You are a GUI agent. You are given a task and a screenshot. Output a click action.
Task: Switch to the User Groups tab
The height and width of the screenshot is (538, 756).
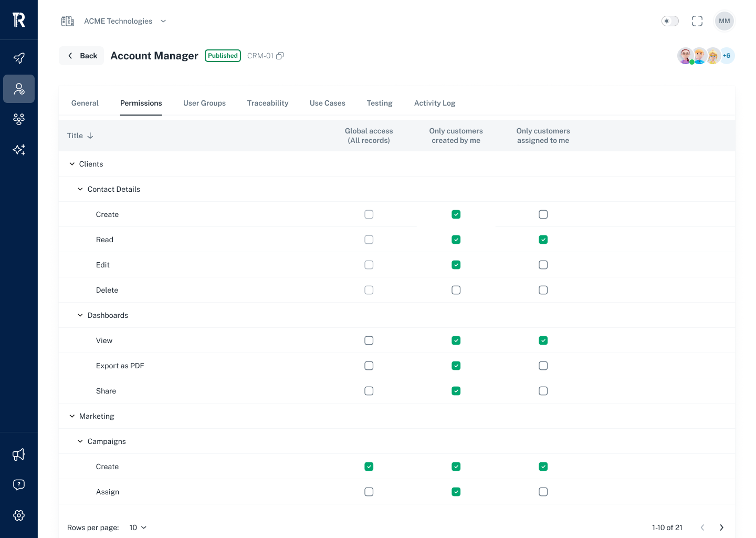click(204, 103)
